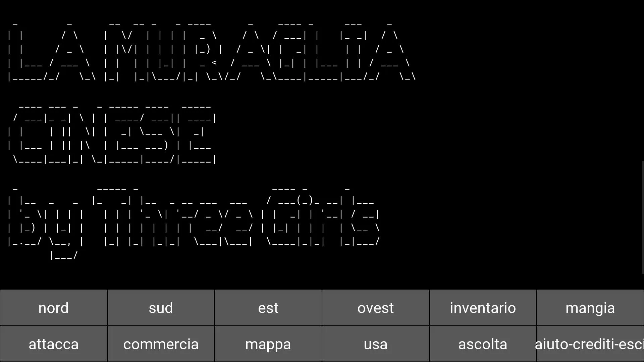Click the 'mangia' action command

(590, 308)
